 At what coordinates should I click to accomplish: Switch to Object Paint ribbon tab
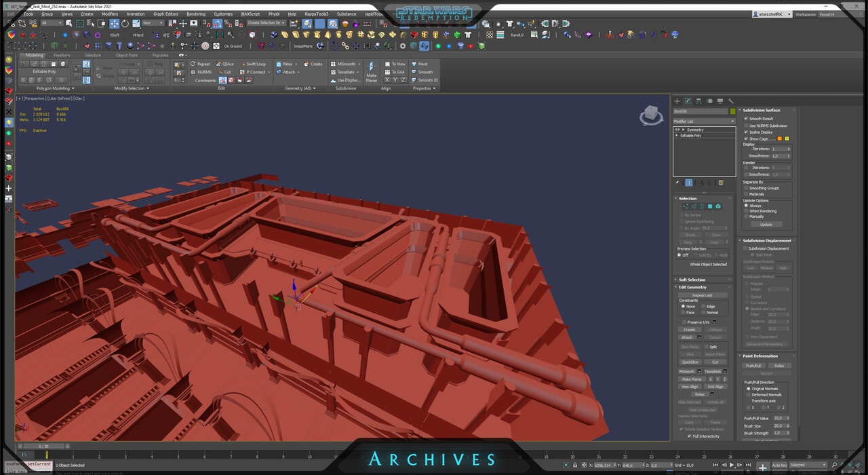point(127,56)
